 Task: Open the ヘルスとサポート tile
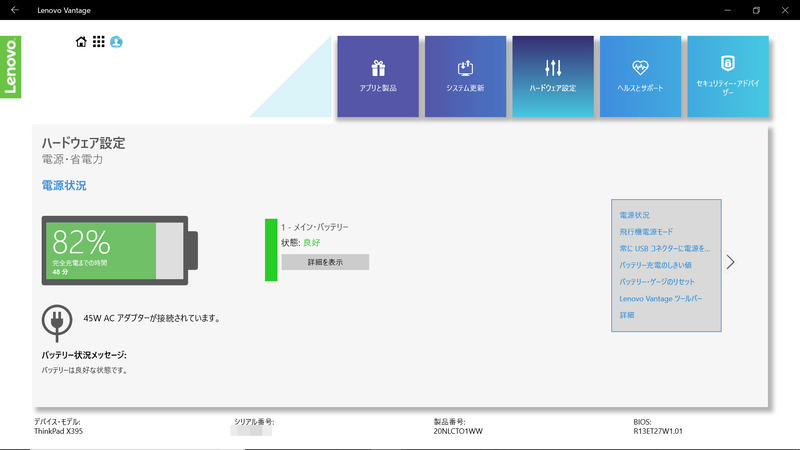[640, 77]
